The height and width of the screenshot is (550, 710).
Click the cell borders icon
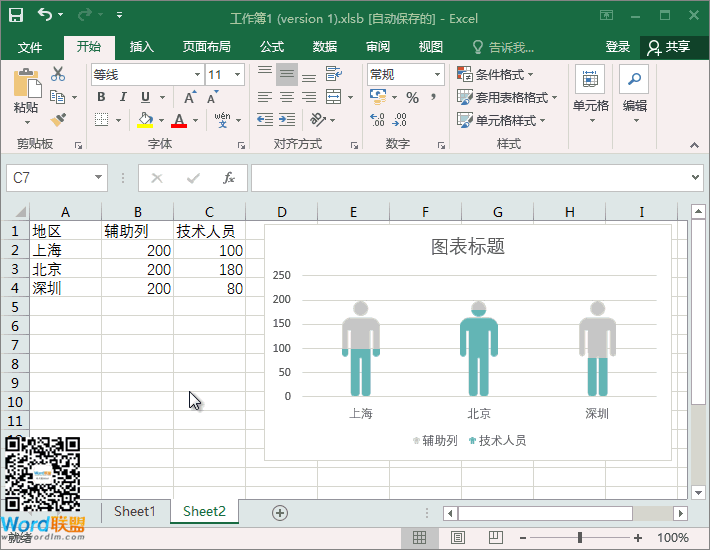(101, 120)
